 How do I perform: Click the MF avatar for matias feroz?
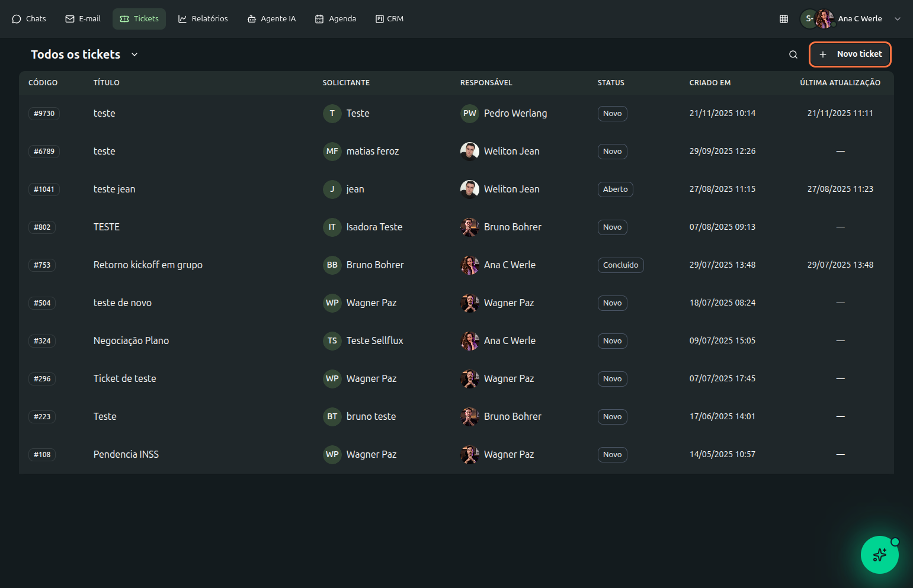pos(332,152)
